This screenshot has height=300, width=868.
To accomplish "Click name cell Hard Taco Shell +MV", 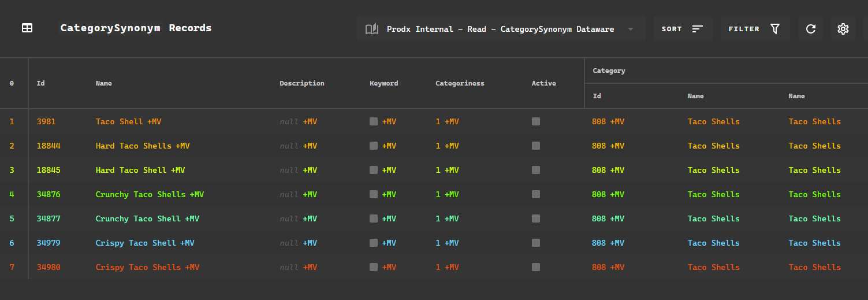I will point(140,170).
